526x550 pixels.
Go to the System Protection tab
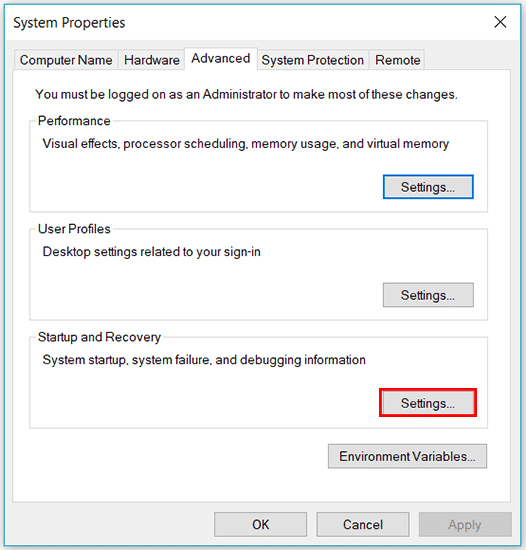pyautogui.click(x=313, y=60)
